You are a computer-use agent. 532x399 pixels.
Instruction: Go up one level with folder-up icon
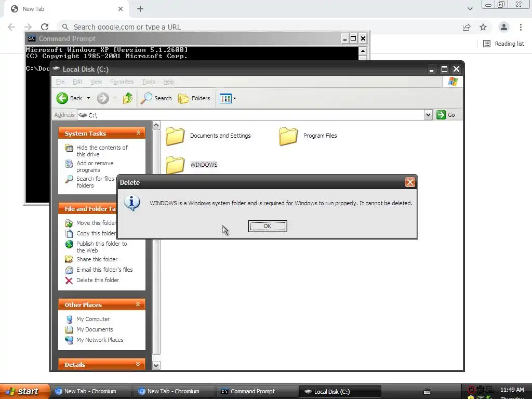click(x=128, y=98)
